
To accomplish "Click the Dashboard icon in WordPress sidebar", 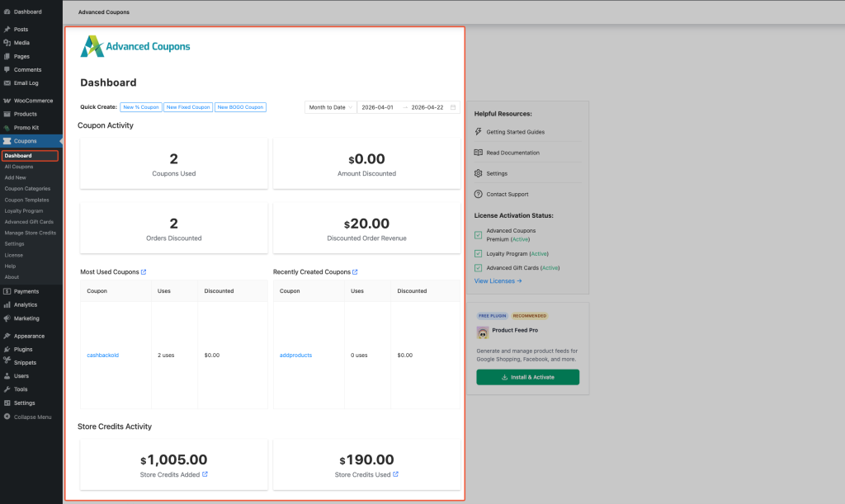I will pos(7,12).
